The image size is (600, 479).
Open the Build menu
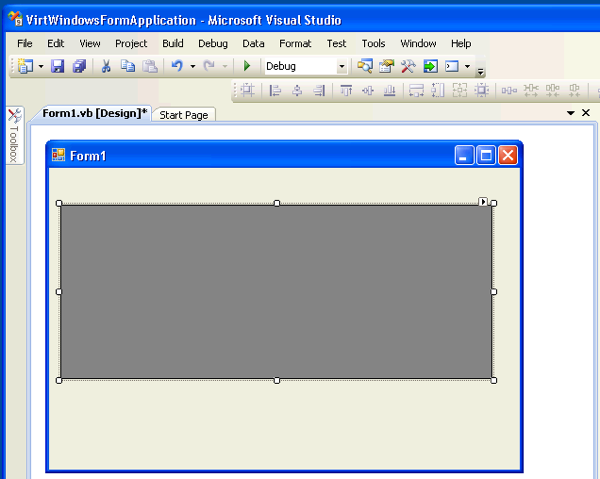(173, 43)
